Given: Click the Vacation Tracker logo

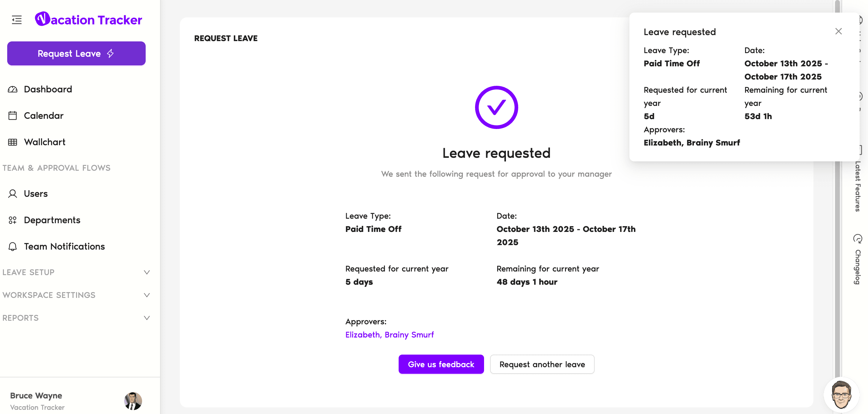Looking at the screenshot, I should (x=88, y=19).
